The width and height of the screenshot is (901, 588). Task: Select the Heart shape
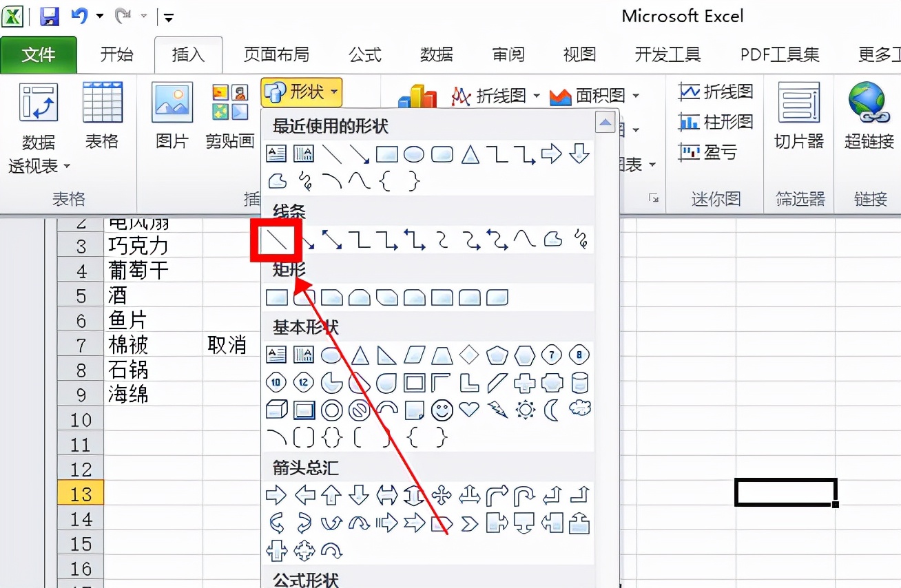coord(469,409)
